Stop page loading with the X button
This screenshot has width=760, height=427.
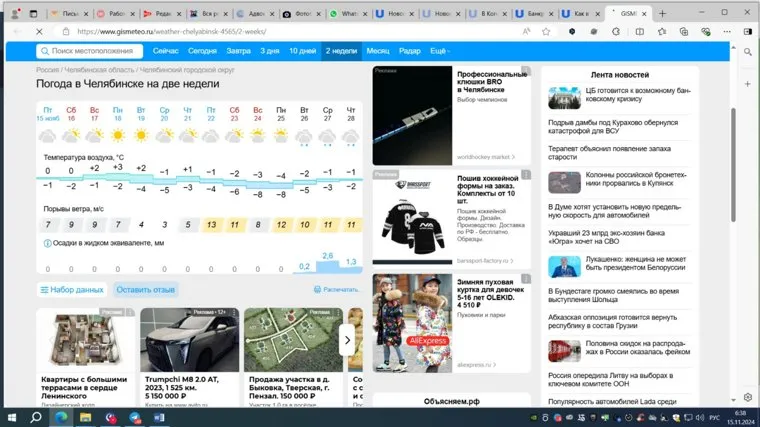click(40, 33)
